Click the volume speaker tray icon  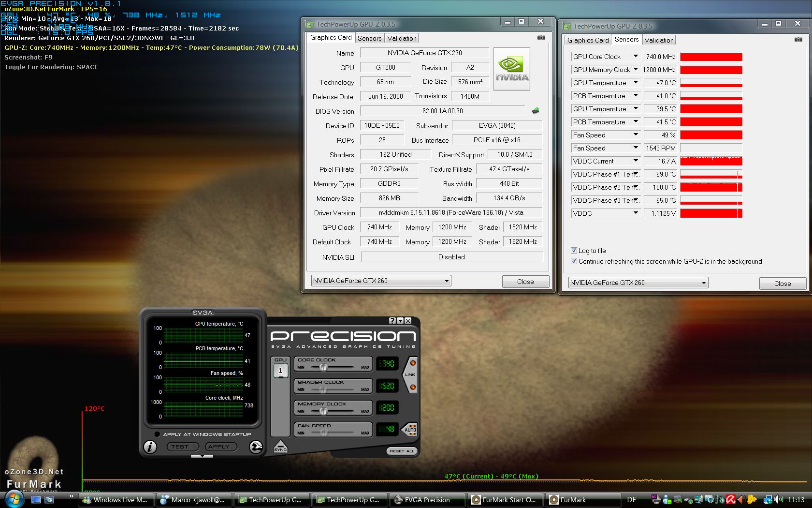point(778,500)
